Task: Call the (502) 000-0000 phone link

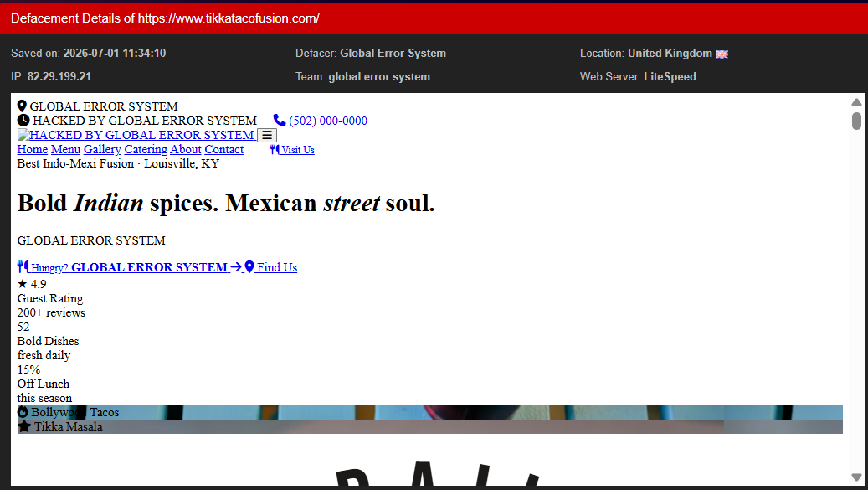Action: [x=328, y=121]
